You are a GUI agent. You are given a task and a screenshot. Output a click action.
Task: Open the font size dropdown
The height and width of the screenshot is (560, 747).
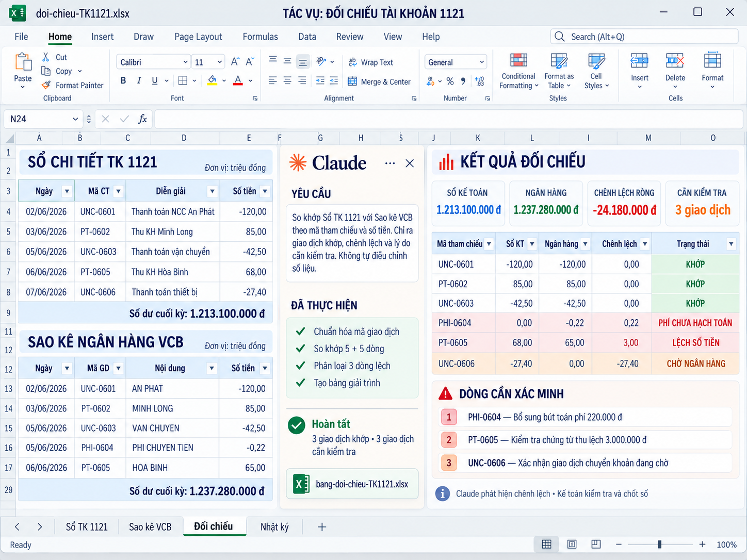point(220,62)
